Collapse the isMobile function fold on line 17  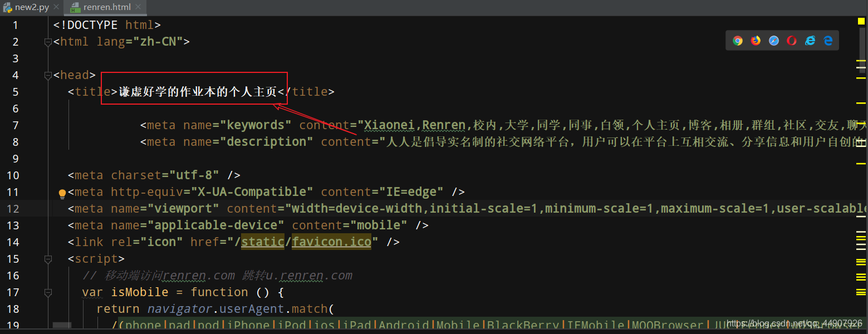[48, 292]
